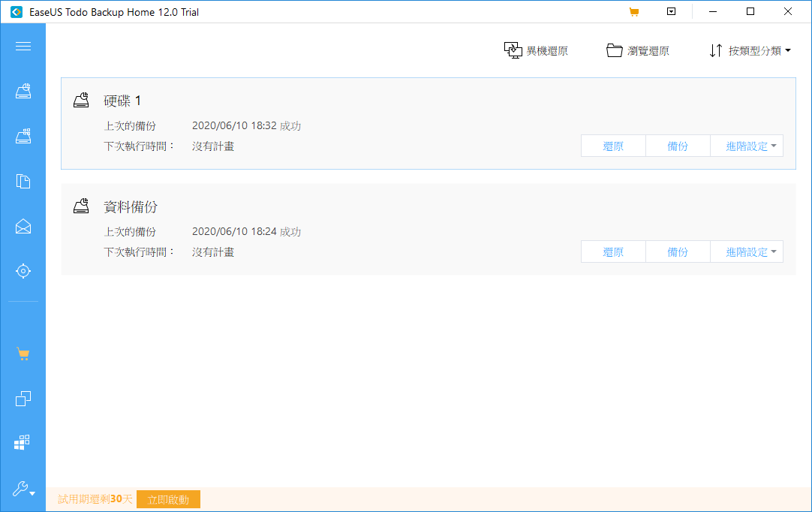The width and height of the screenshot is (812, 512).
Task: Click the EaseUS app logo in title bar
Action: pyautogui.click(x=17, y=12)
